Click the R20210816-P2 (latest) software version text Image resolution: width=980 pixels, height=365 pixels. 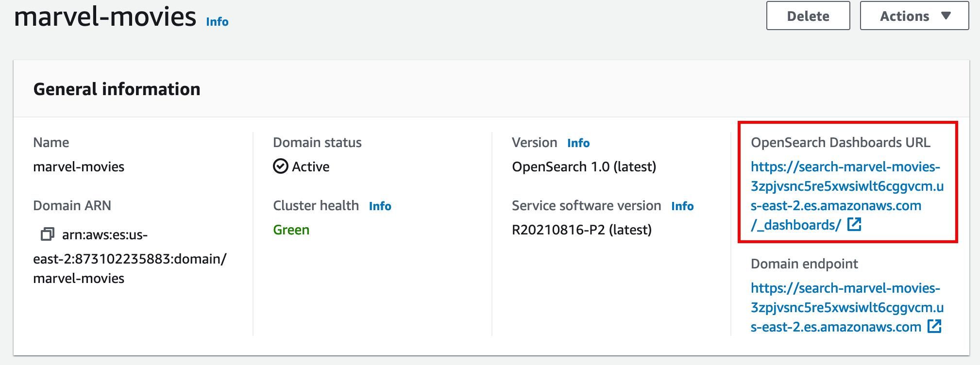pyautogui.click(x=581, y=230)
